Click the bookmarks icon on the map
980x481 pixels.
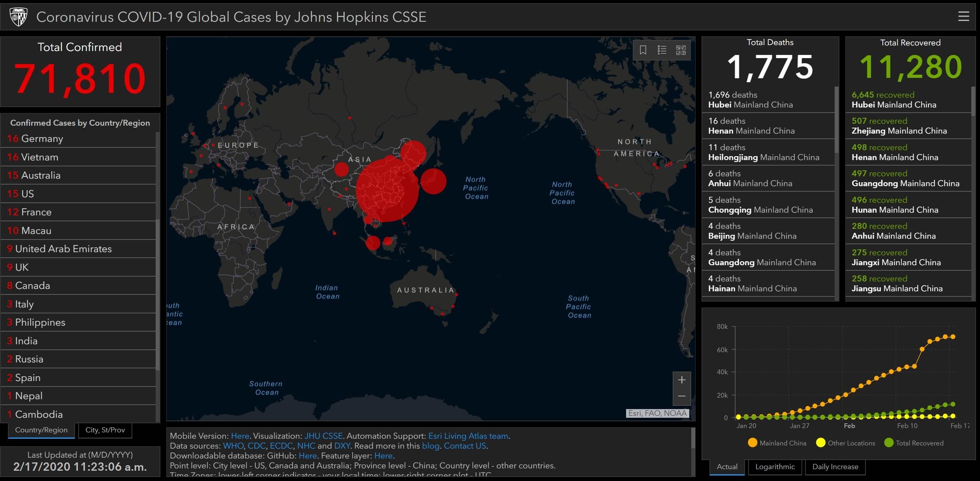(643, 50)
